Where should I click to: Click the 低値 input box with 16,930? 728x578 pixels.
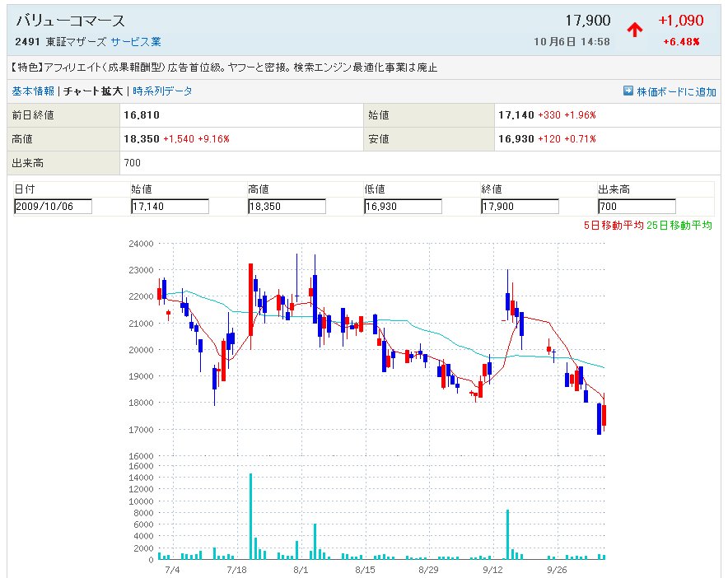tap(403, 206)
